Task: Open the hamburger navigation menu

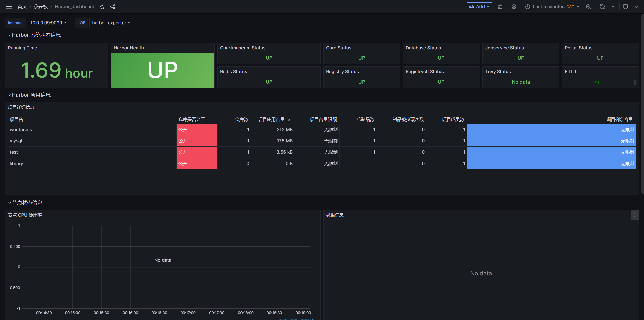Action: coord(9,7)
